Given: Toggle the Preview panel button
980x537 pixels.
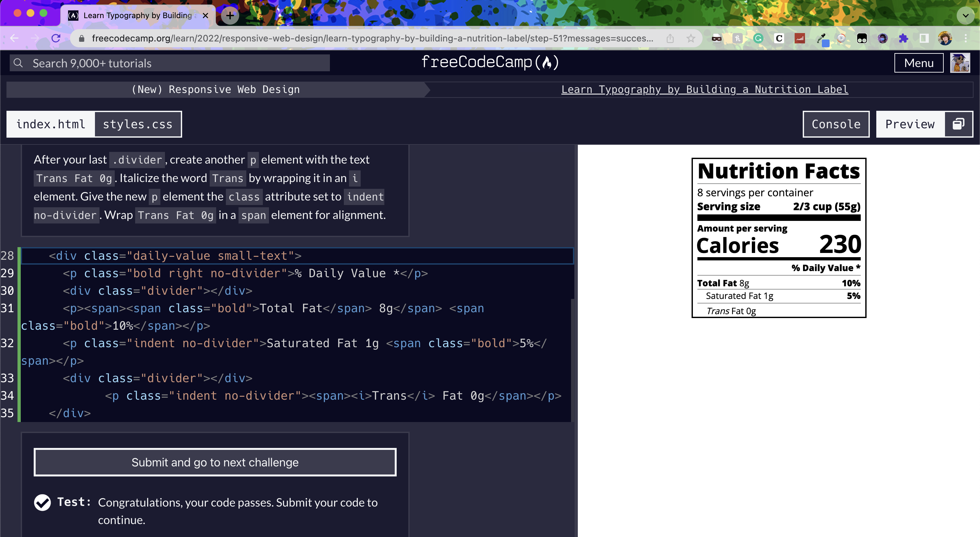Looking at the screenshot, I should pos(910,124).
